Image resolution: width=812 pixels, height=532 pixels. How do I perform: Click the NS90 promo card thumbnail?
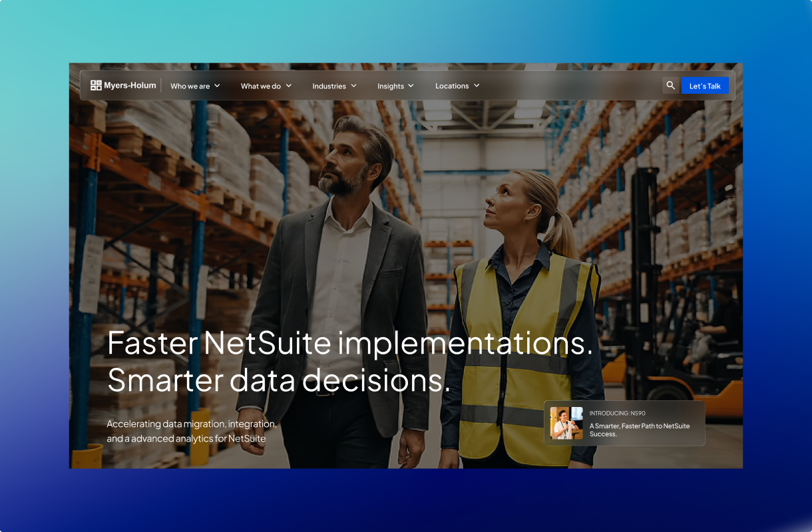[566, 423]
